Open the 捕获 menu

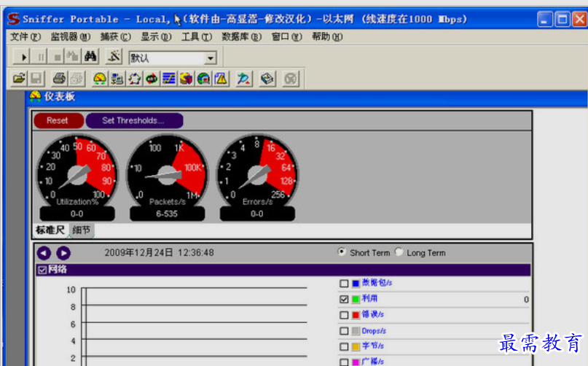tap(116, 36)
